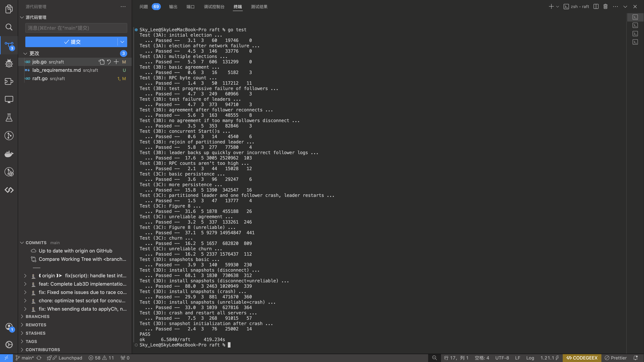This screenshot has width=644, height=362.
Task: Click the commit message input field
Action: point(76,28)
